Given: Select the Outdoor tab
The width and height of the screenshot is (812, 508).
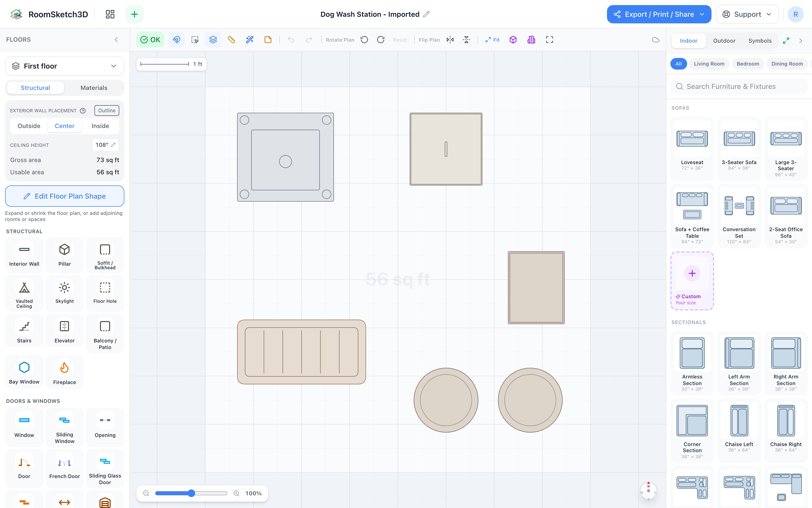Looking at the screenshot, I should point(724,41).
